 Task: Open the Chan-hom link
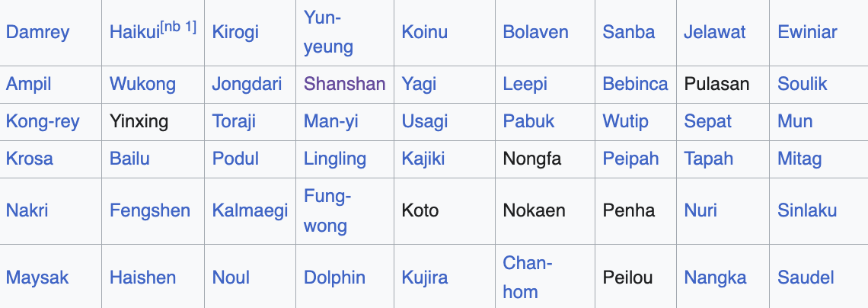pos(527,277)
